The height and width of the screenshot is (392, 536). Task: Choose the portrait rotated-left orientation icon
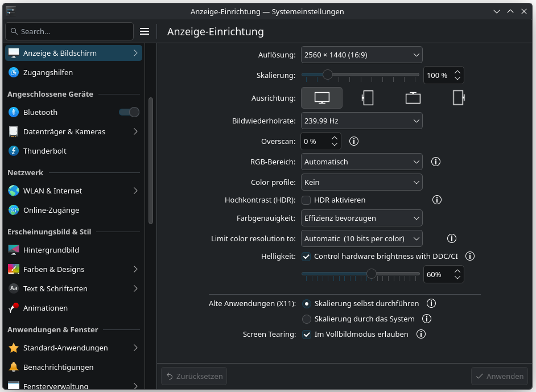368,98
